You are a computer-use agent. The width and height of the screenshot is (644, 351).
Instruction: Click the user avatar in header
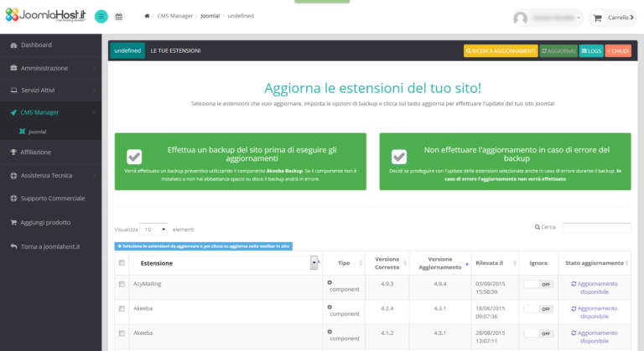(x=521, y=18)
